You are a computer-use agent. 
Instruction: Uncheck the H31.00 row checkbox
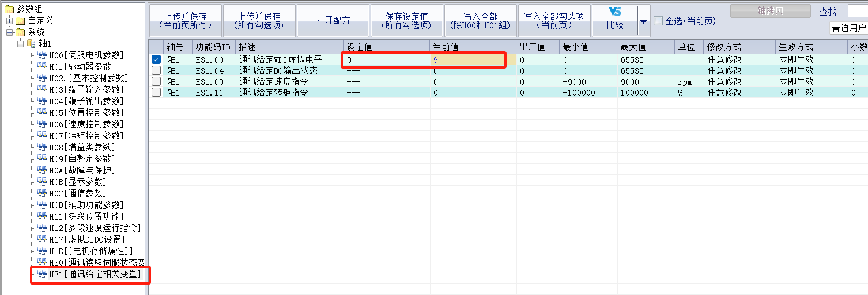coord(156,59)
